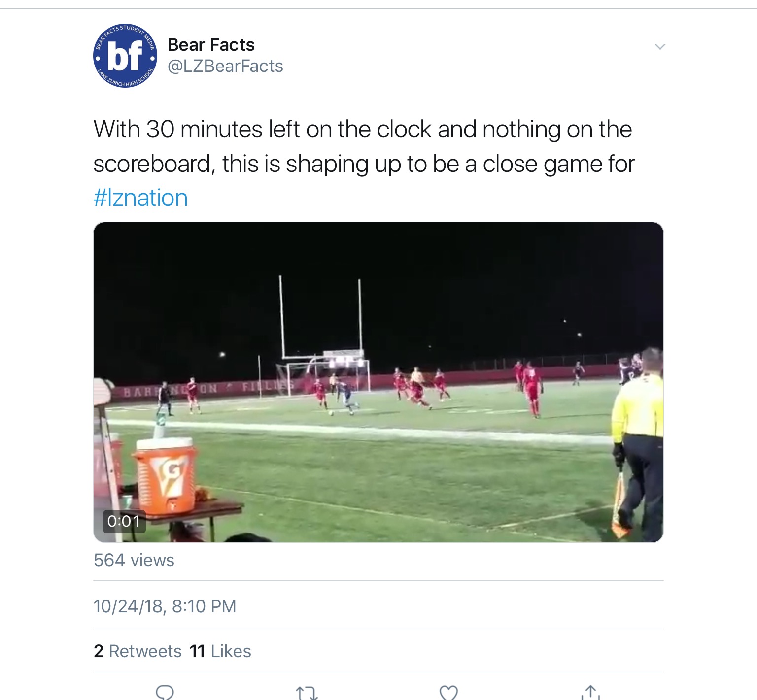The image size is (757, 700).
Task: Like the tweet with the heart icon
Action: tap(448, 692)
